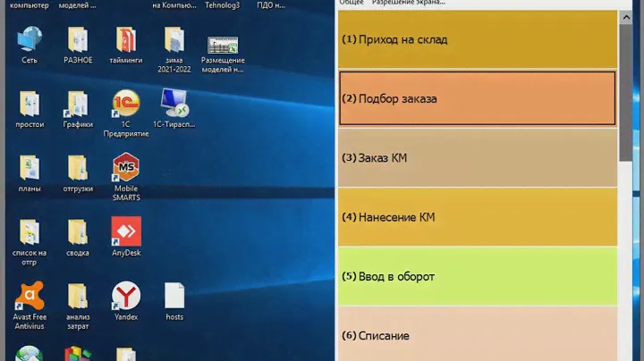Open the Yandex browser icon
Viewport: 644px width, 361px height.
pyautogui.click(x=126, y=297)
